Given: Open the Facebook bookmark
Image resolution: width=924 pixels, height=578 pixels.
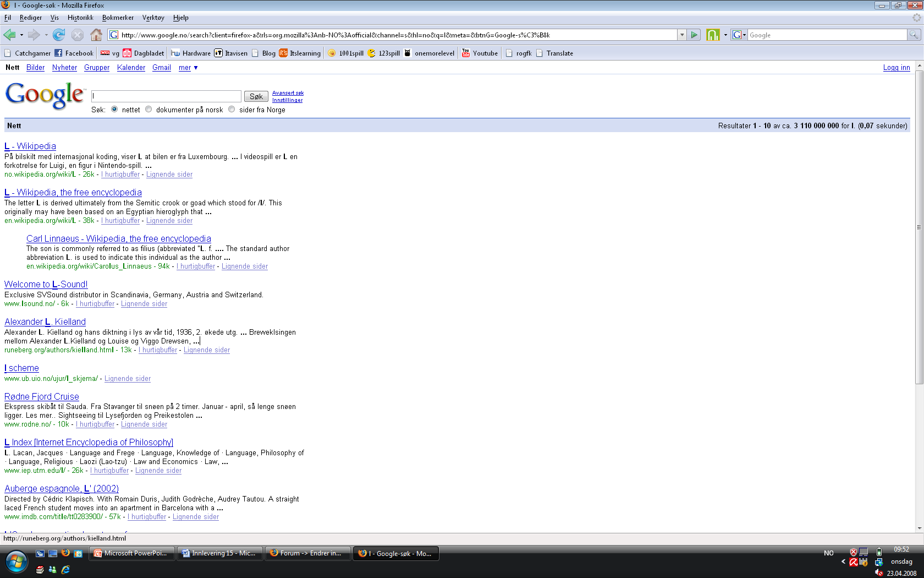Looking at the screenshot, I should 74,53.
